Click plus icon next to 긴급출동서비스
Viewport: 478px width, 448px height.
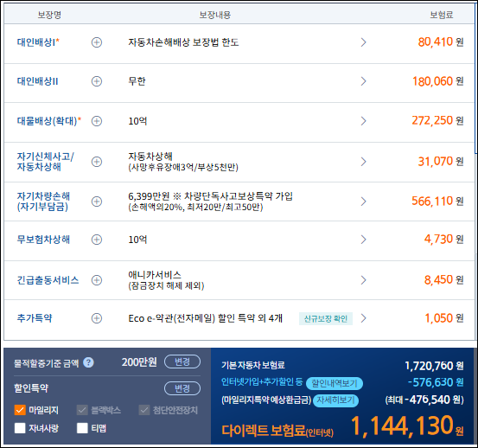(97, 280)
